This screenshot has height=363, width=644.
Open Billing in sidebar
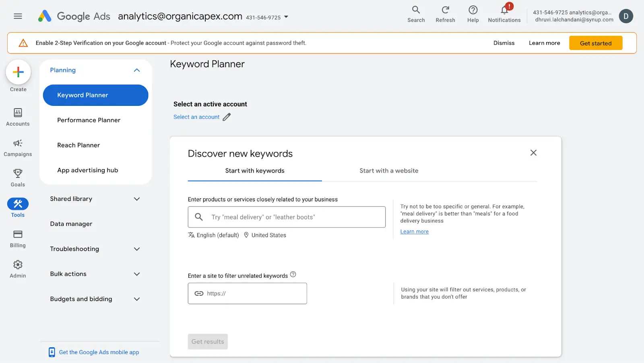(x=18, y=239)
